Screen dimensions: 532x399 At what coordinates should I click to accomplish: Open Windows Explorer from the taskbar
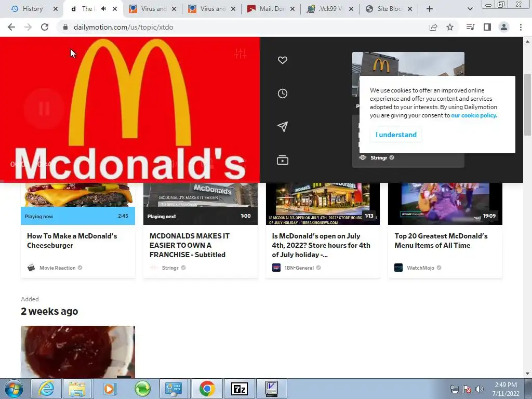tap(77, 389)
